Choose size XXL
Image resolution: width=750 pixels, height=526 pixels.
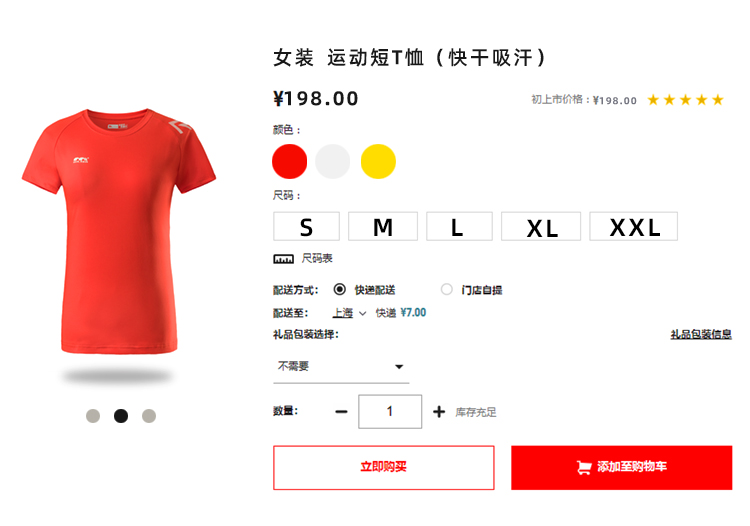pyautogui.click(x=634, y=227)
